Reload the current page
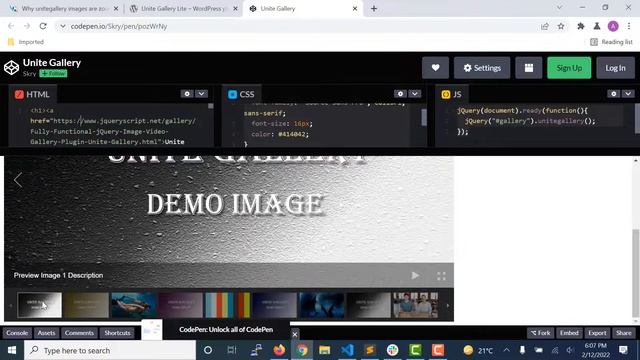Image resolution: width=640 pixels, height=360 pixels. click(43, 26)
